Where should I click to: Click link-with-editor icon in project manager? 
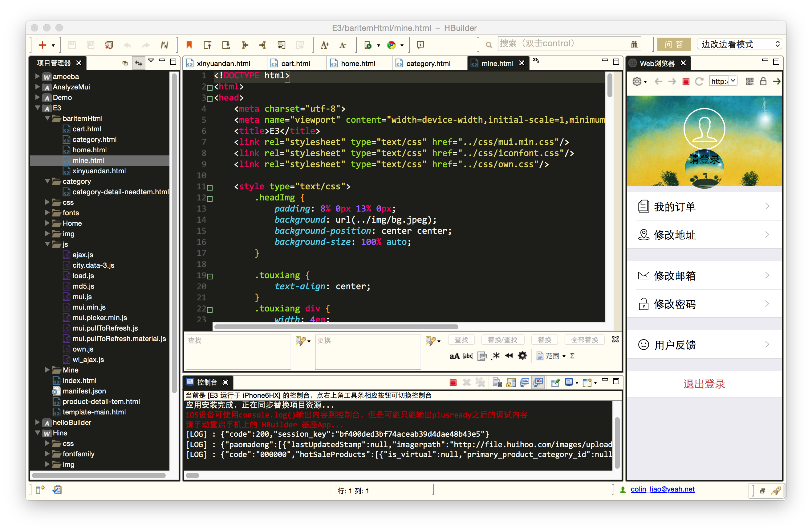click(139, 63)
